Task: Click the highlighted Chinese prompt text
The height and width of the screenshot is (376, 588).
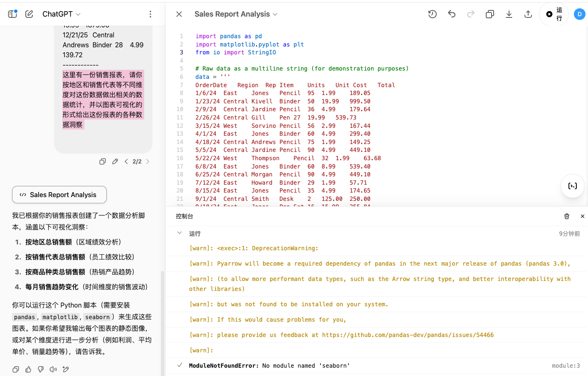Action: coord(103,100)
